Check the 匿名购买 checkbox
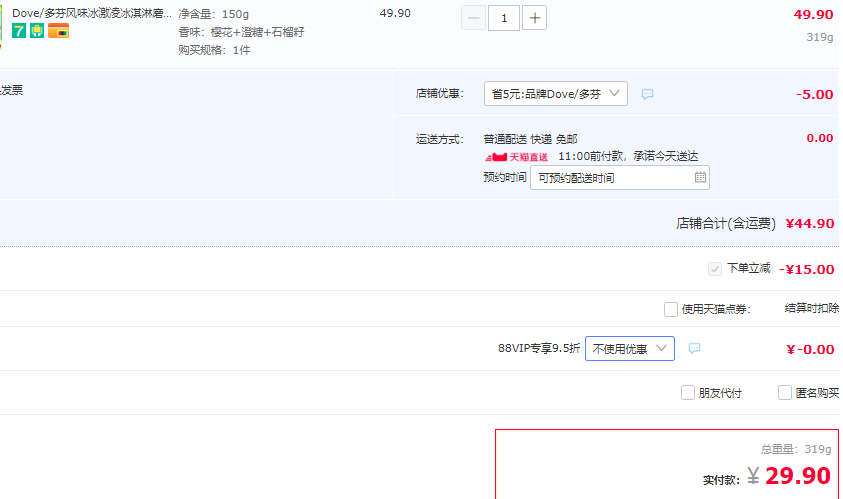This screenshot has width=843, height=499. (x=784, y=393)
